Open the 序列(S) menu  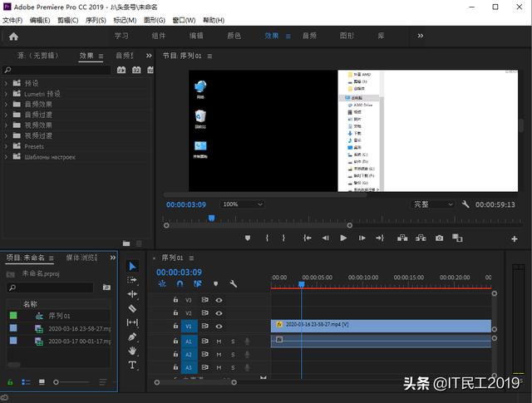[x=96, y=20]
